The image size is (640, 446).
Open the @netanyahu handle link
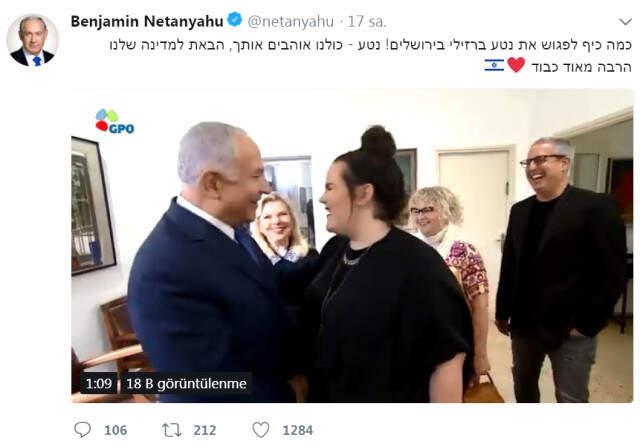click(291, 22)
